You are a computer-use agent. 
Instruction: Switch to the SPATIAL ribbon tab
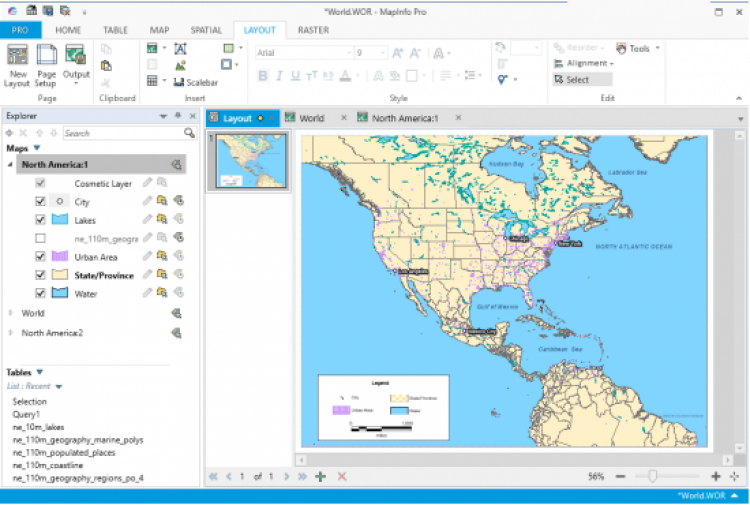pos(207,30)
